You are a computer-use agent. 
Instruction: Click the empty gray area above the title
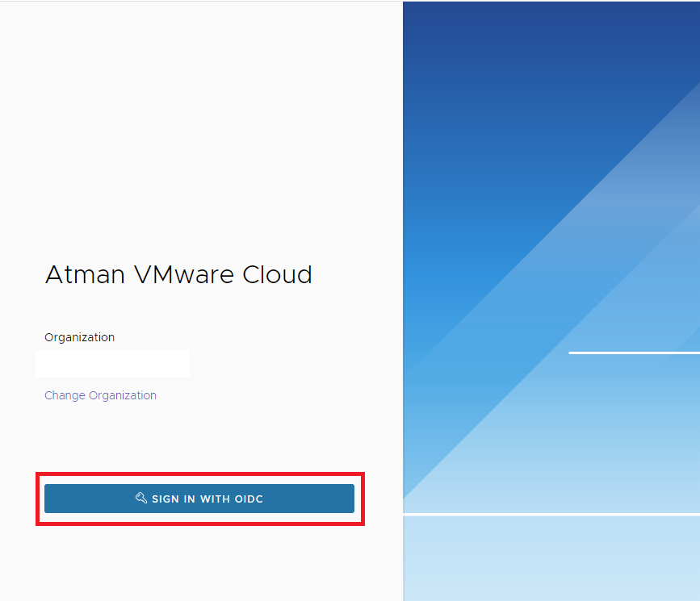pos(202,121)
